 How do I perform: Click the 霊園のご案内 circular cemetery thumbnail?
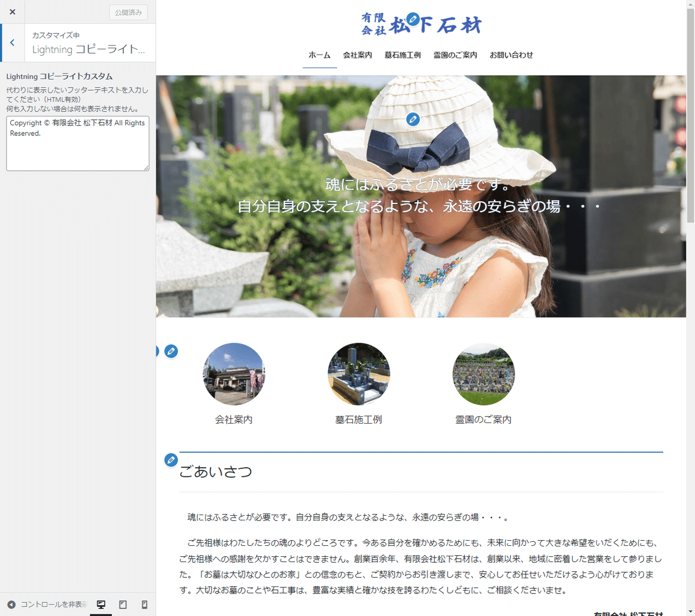pos(484,374)
